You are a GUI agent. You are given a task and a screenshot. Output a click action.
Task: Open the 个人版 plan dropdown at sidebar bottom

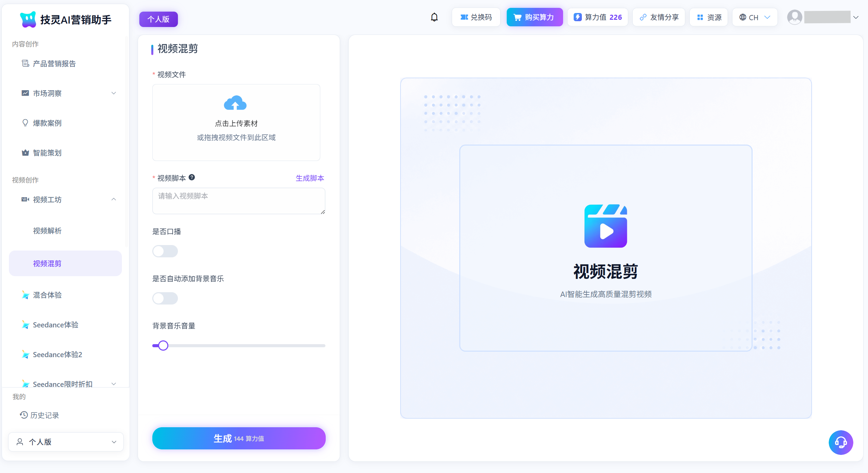click(x=66, y=442)
